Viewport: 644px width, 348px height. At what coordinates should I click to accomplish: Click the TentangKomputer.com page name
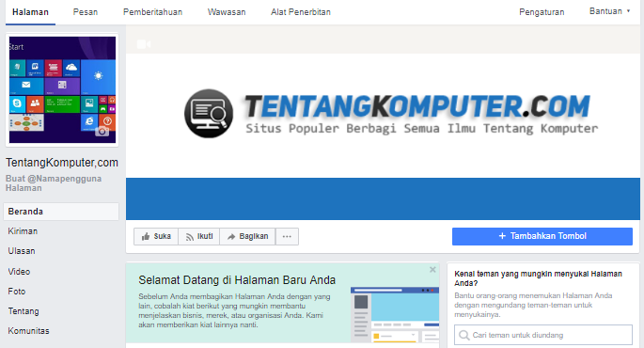(x=62, y=163)
